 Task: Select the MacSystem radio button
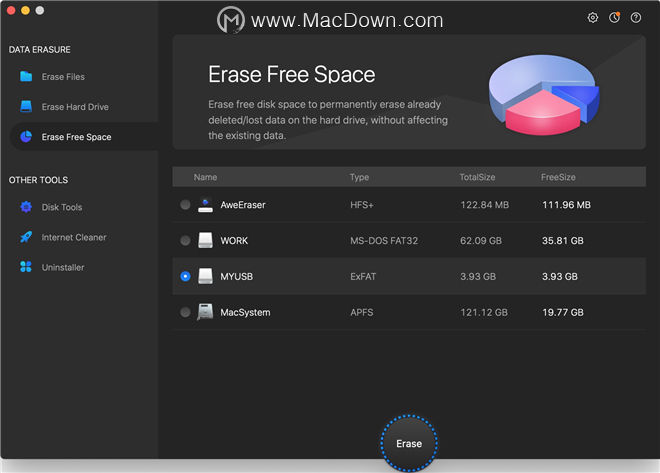click(x=185, y=312)
